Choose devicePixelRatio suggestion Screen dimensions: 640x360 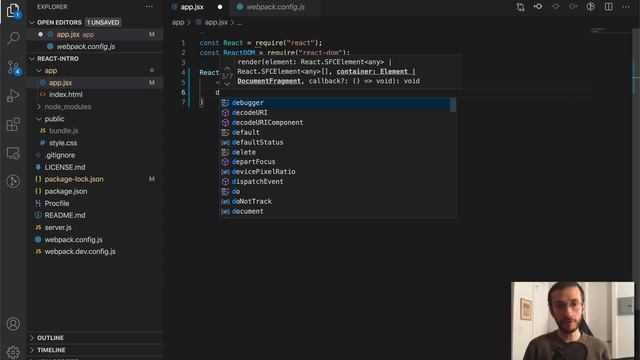pos(335,172)
